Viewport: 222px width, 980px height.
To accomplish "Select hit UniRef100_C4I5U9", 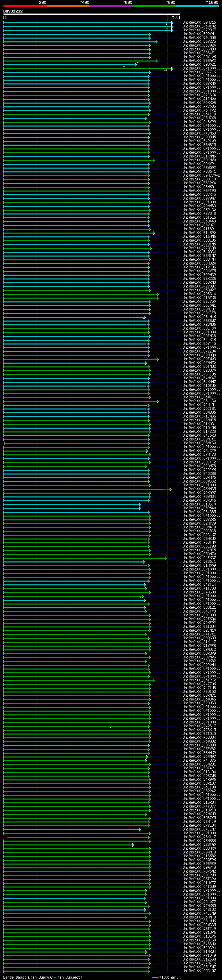I will (x=199, y=886).
